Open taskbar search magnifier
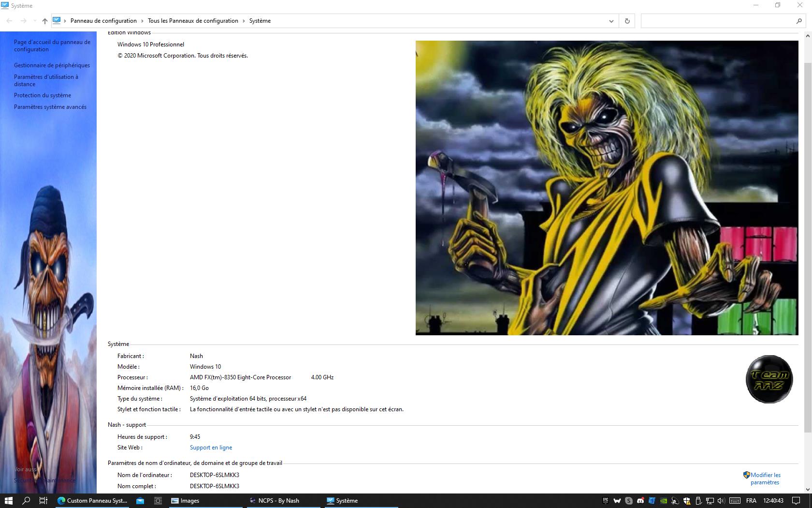 (x=27, y=501)
